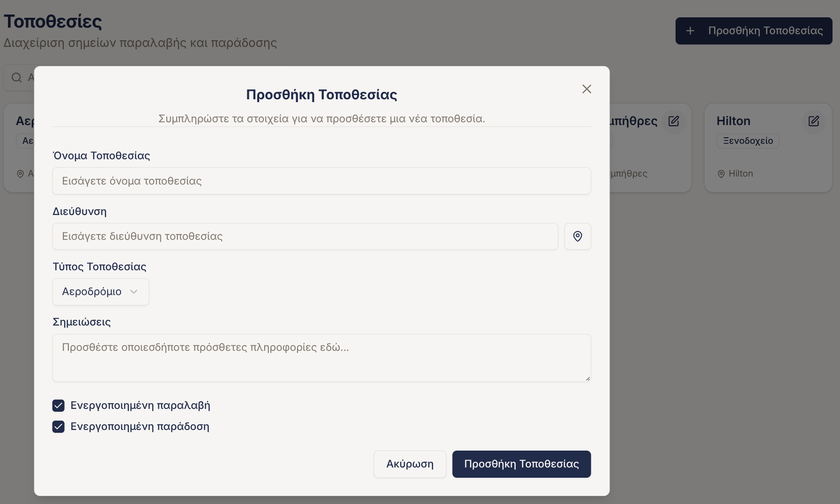Click the Ξενοδοχείο tag on Hilton card
The image size is (840, 504).
click(x=748, y=141)
